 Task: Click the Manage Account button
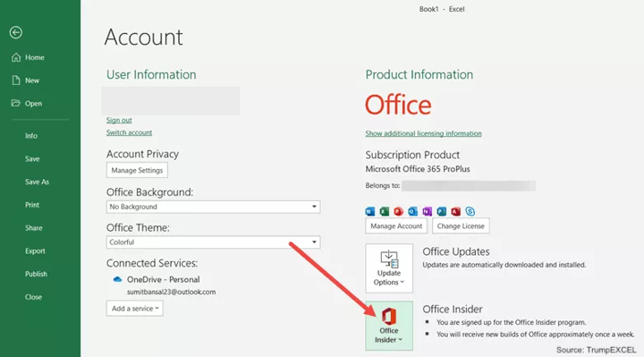pos(396,226)
